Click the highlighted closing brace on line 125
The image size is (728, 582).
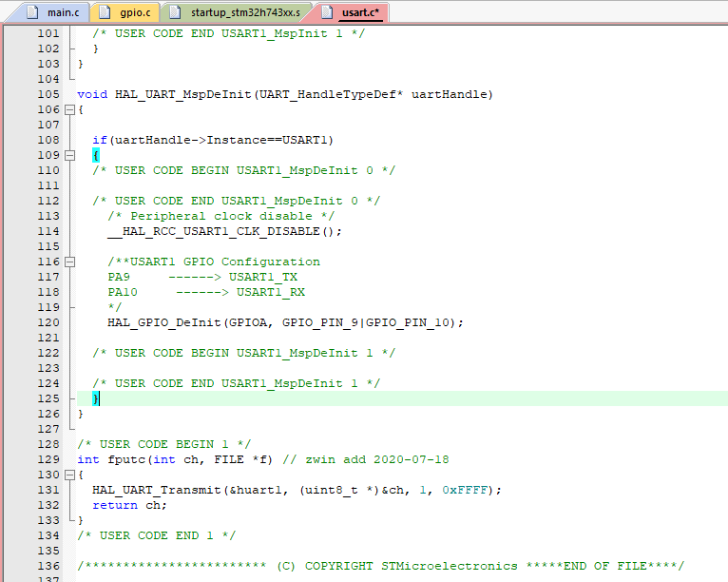pyautogui.click(x=96, y=398)
